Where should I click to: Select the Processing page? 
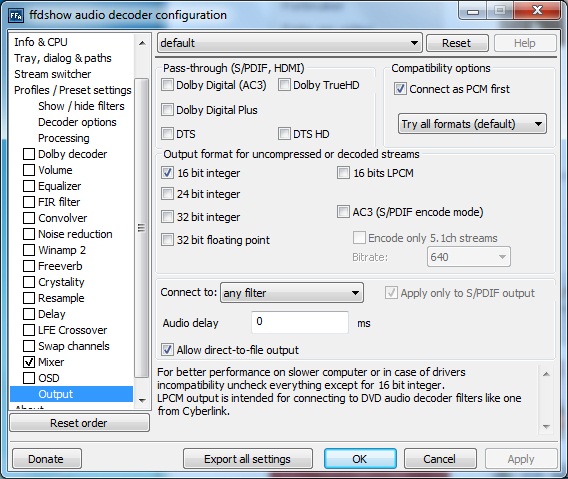(64, 138)
